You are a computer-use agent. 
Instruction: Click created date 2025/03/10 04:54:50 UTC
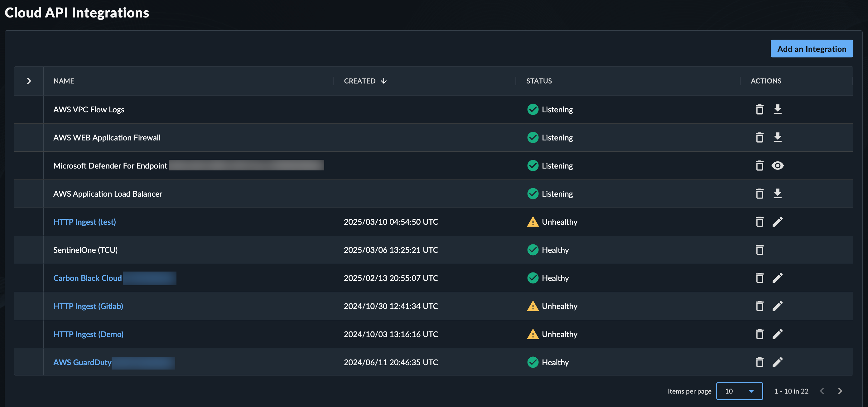391,222
